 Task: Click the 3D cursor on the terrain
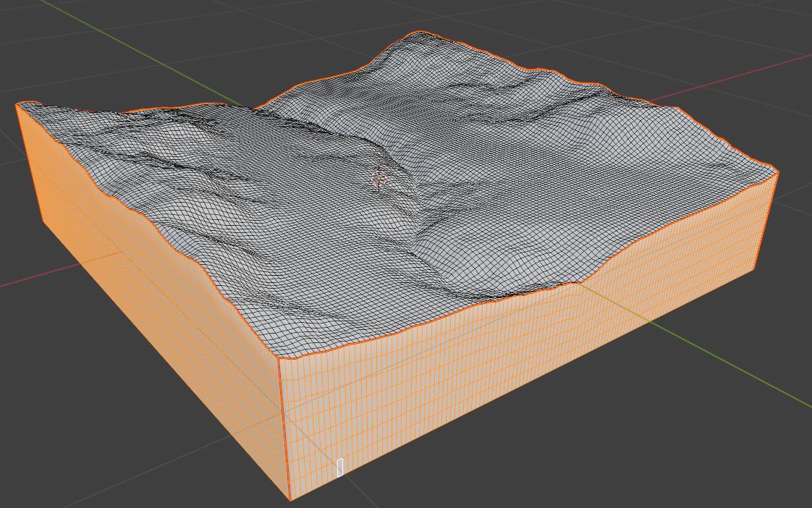(x=378, y=179)
